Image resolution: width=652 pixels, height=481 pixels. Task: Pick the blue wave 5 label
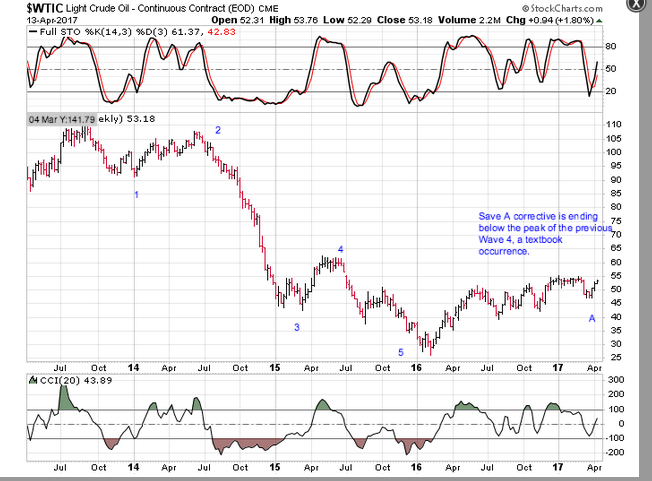coord(401,352)
